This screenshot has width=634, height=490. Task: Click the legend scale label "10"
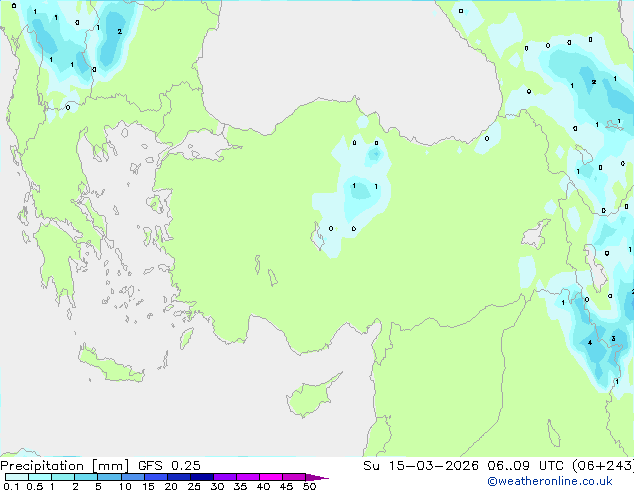(125, 486)
